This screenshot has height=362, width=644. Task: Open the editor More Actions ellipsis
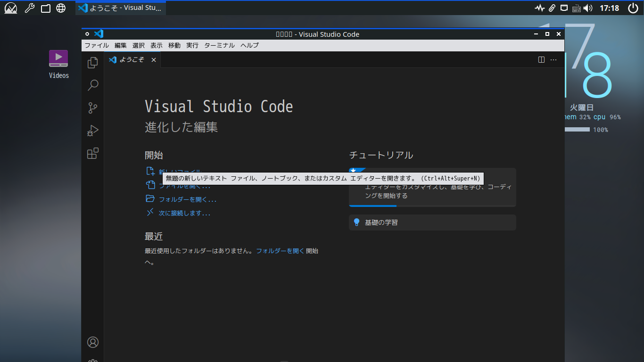[553, 60]
